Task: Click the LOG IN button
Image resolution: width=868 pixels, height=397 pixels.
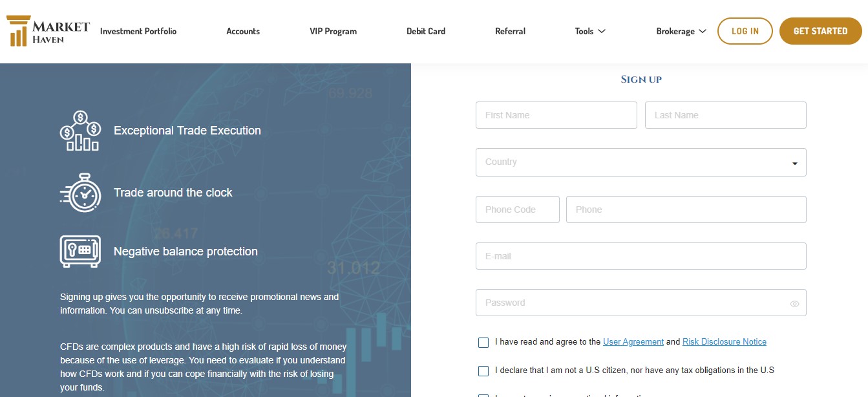Action: pyautogui.click(x=745, y=31)
